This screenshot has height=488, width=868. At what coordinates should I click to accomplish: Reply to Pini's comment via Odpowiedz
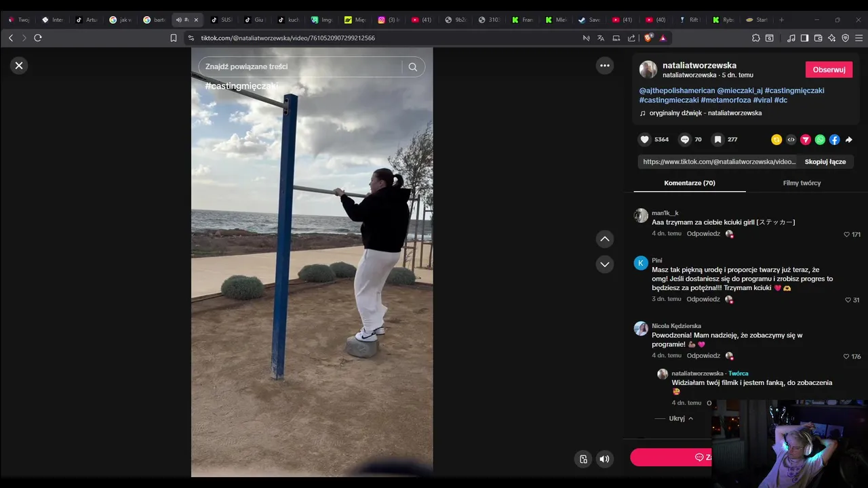pos(703,299)
